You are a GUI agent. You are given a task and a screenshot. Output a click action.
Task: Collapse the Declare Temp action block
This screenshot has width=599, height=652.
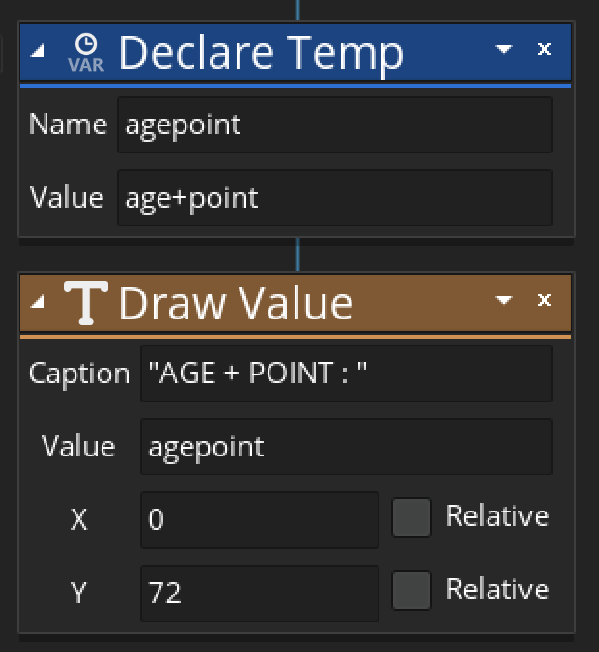[38, 52]
